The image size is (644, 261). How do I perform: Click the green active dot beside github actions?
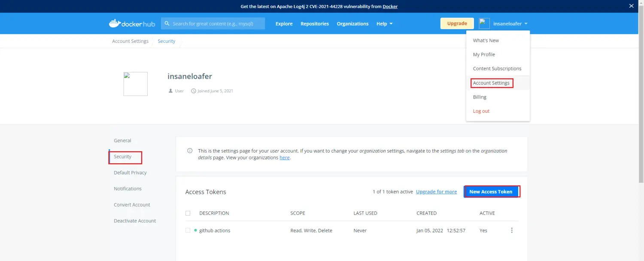point(195,230)
